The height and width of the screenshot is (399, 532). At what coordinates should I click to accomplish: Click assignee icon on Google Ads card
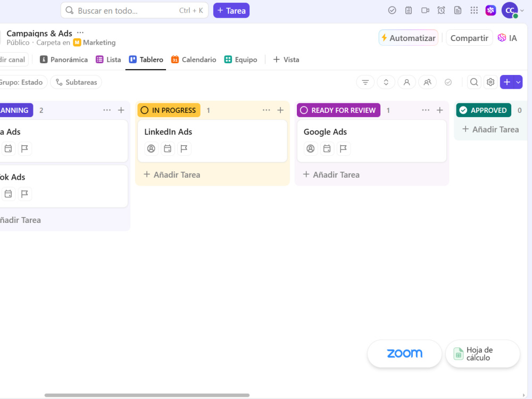pyautogui.click(x=311, y=148)
